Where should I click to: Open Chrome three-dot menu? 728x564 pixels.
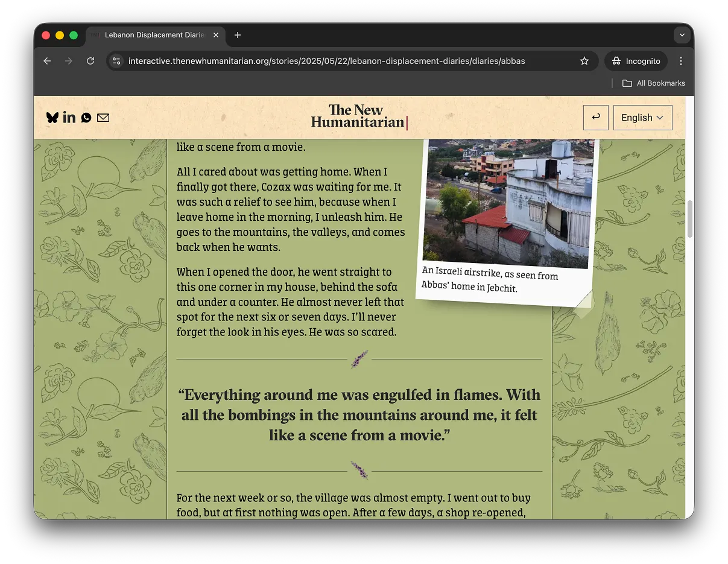tap(681, 61)
